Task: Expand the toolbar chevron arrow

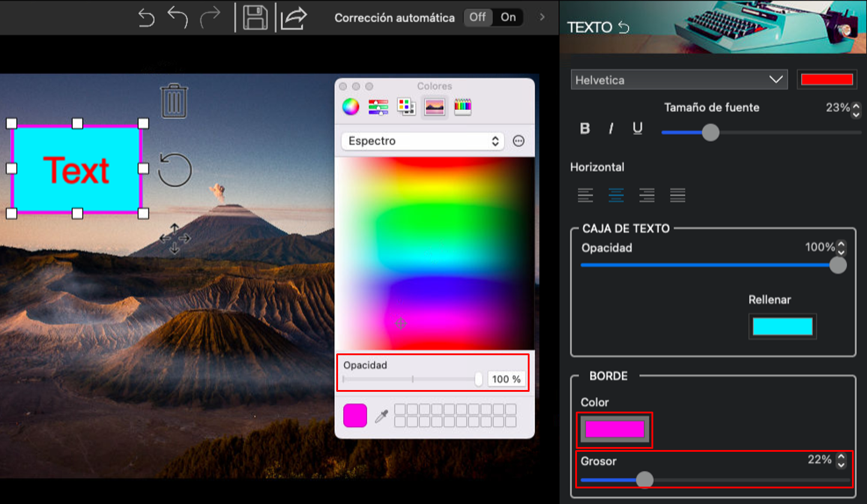Action: [x=542, y=17]
